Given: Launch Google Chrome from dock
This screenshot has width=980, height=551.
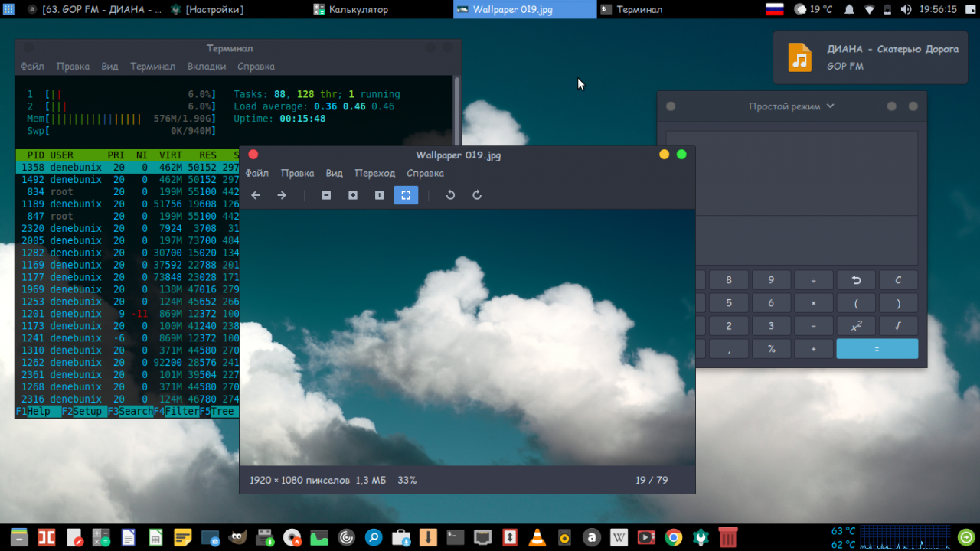Looking at the screenshot, I should tap(674, 537).
